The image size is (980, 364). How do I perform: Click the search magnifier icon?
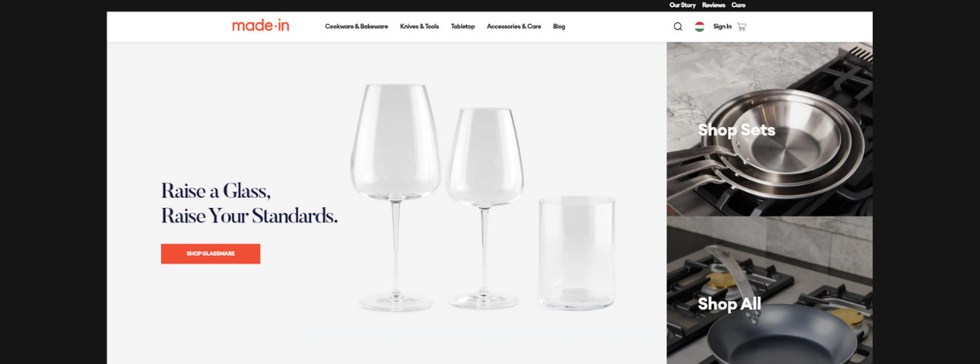point(677,26)
